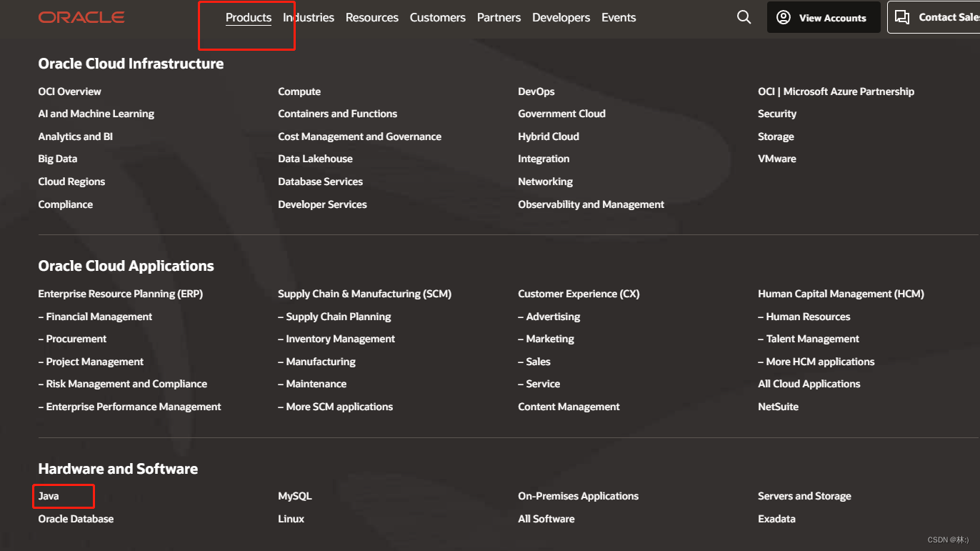980x551 pixels.
Task: Open the search magnifier icon
Action: (x=744, y=17)
